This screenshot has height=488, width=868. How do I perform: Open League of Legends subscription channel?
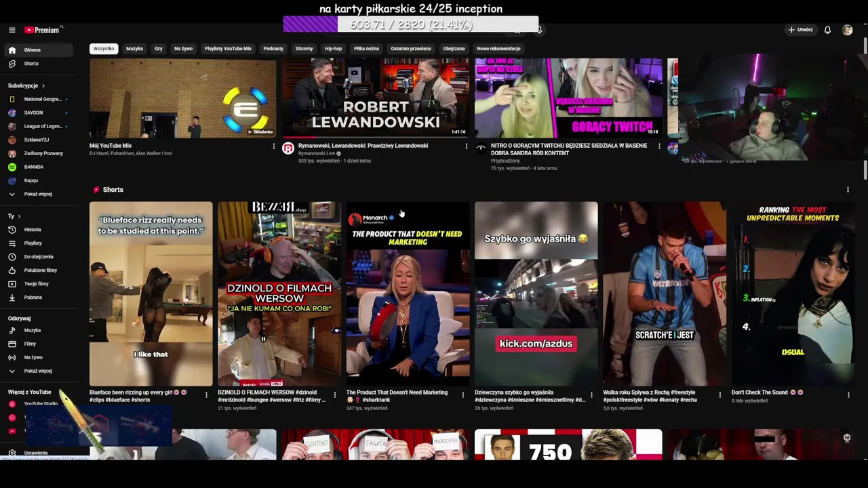pos(40,127)
